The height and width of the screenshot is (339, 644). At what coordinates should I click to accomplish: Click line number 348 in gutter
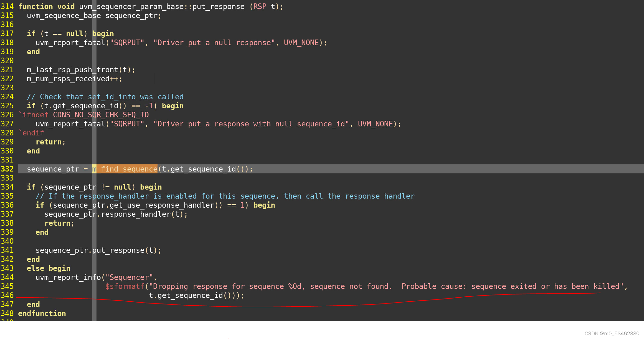(x=7, y=313)
